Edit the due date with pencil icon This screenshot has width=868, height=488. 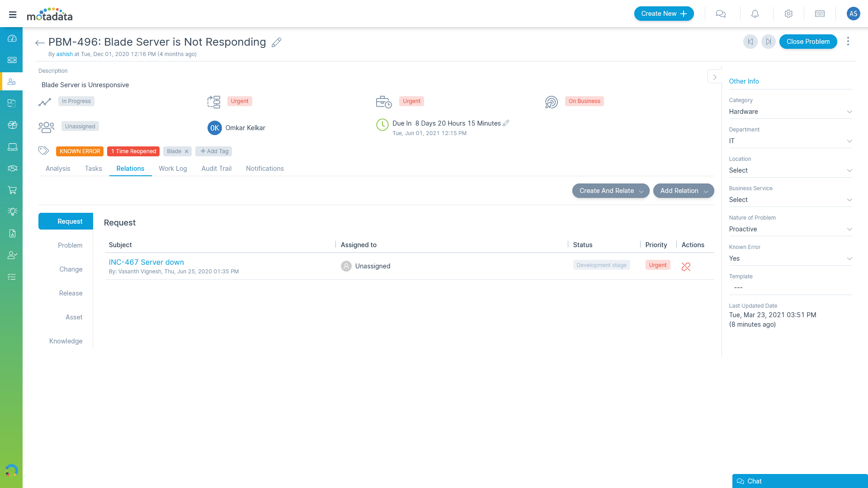(506, 123)
